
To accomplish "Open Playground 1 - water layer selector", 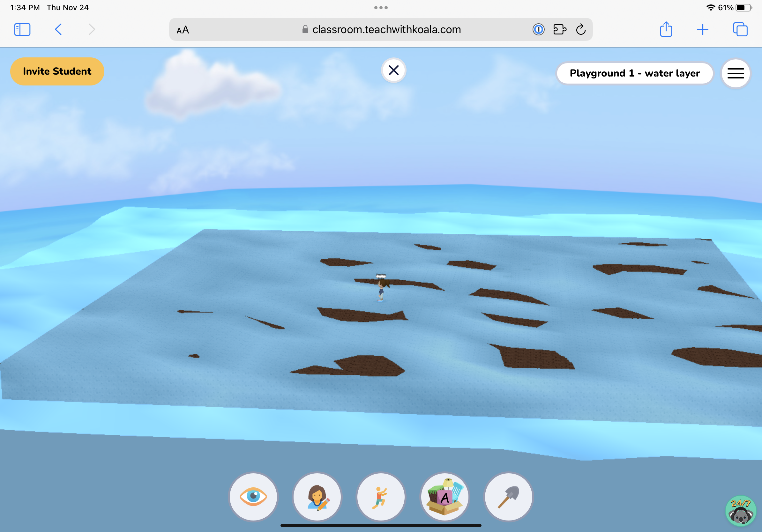I will coord(634,73).
